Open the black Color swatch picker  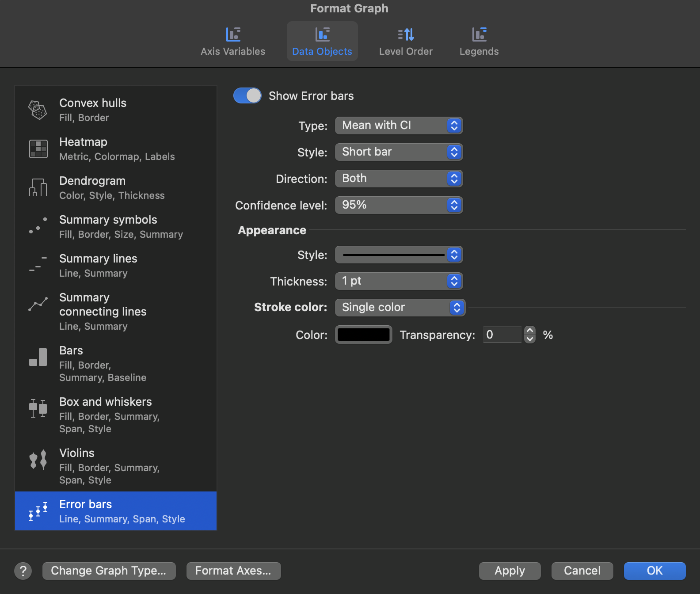coord(364,335)
